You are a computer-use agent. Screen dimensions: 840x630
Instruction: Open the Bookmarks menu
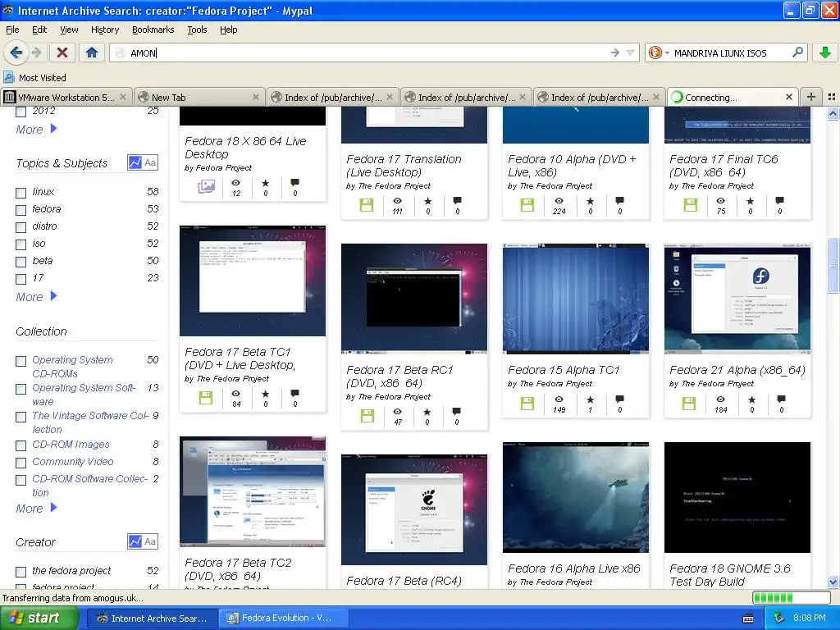(x=153, y=30)
